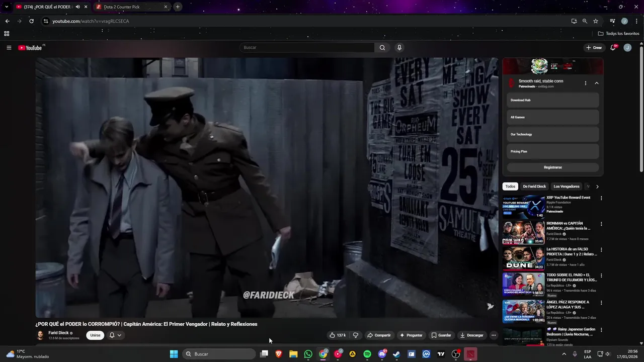This screenshot has width=644, height=362.
Task: Go to the YouTube home logo
Action: point(31,48)
